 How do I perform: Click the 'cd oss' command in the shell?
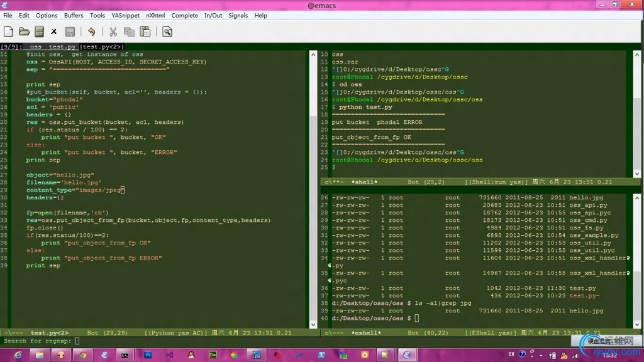point(351,85)
